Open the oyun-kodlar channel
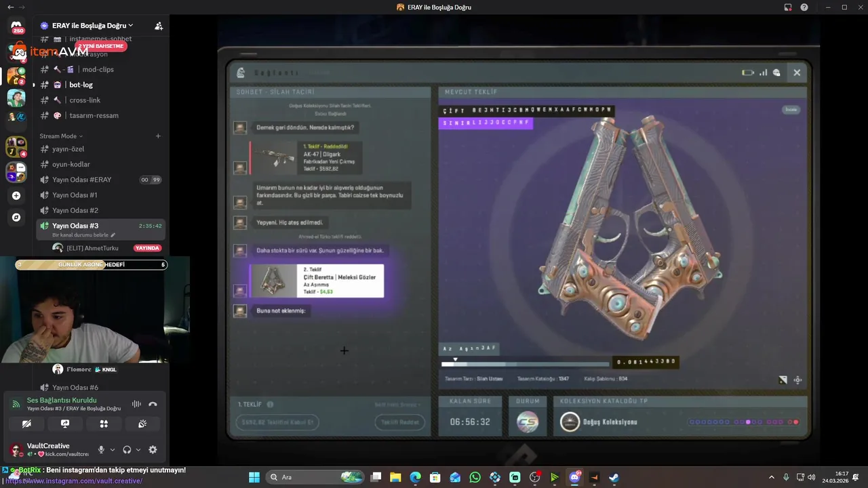868x488 pixels. pos(99,164)
